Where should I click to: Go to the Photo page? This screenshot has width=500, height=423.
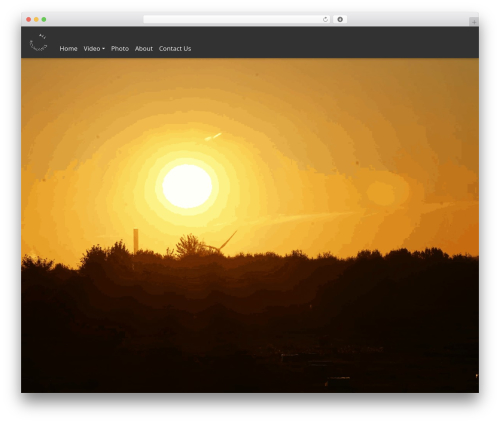coord(120,49)
